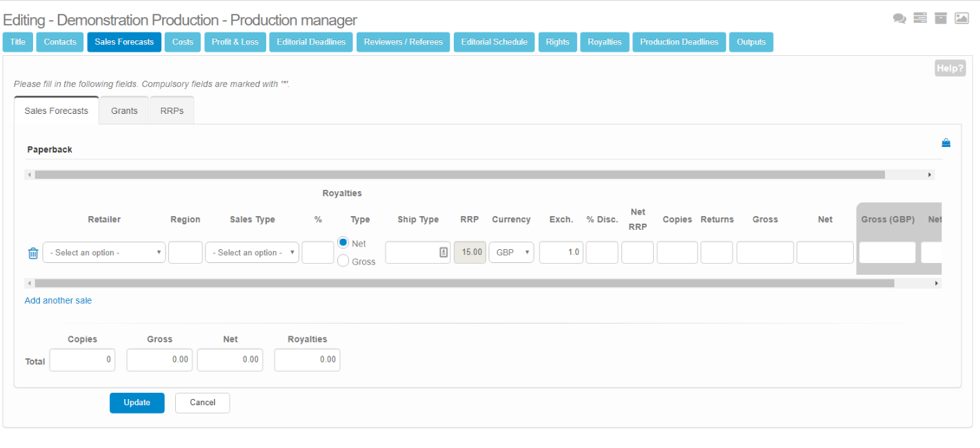Click into the Copies input field

(x=677, y=253)
